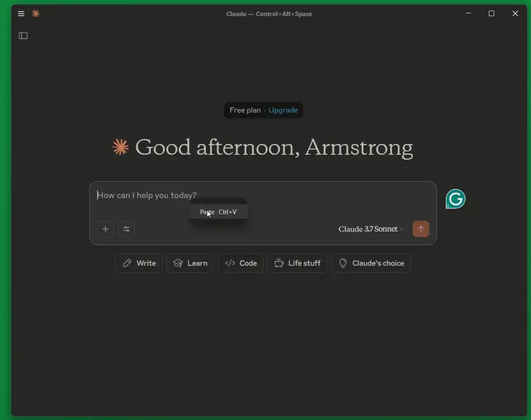This screenshot has height=420, width=531.
Task: Open the tools and settings sliders icon
Action: tap(127, 229)
